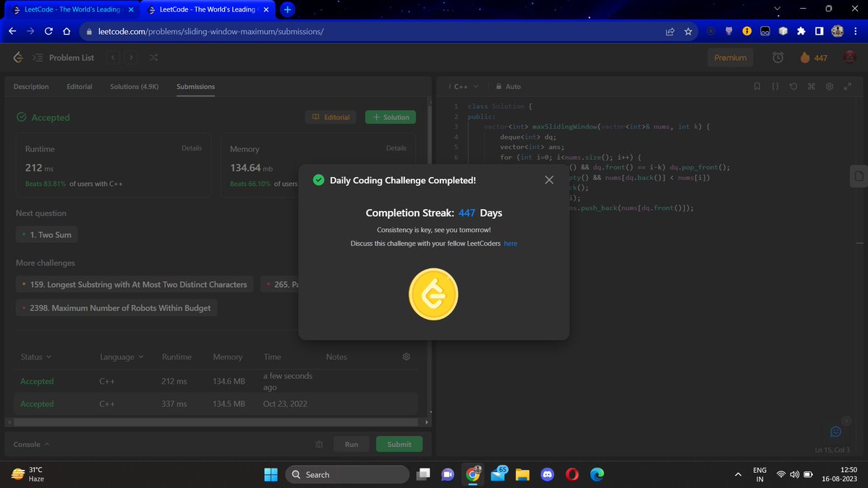868x488 pixels.
Task: Open Discord from the taskbar
Action: point(547,474)
